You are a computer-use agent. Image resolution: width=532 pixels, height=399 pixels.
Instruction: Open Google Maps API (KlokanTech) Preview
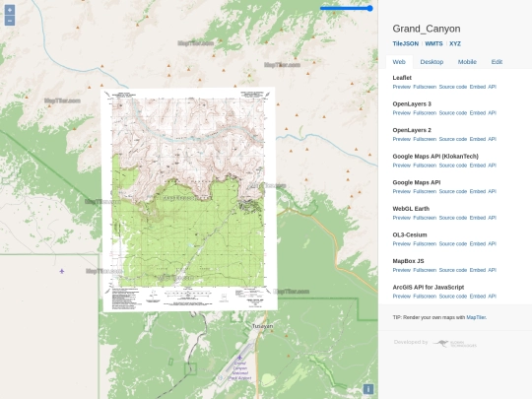pos(402,166)
